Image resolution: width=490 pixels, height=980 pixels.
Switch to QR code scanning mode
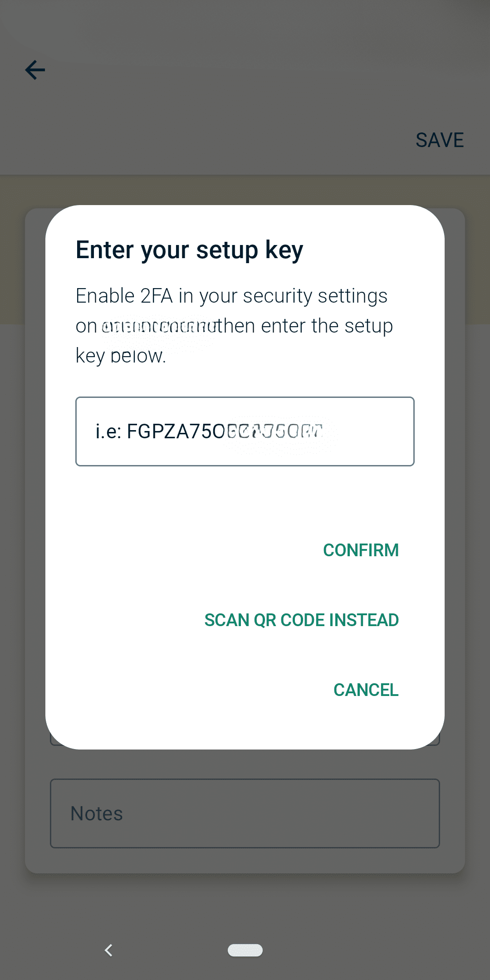301,620
